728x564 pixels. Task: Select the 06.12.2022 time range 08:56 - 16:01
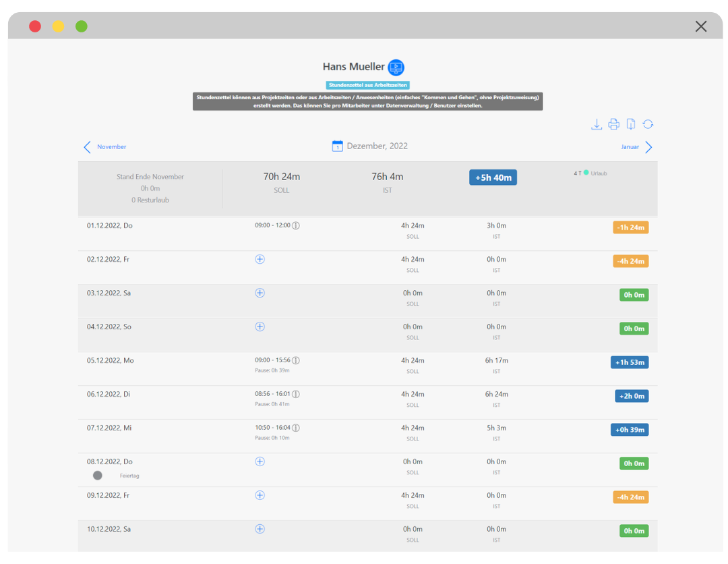click(272, 394)
